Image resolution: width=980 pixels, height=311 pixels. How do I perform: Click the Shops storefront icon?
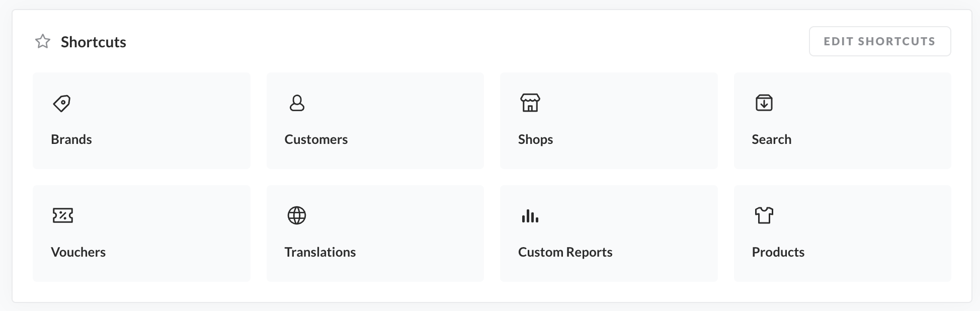(x=530, y=103)
